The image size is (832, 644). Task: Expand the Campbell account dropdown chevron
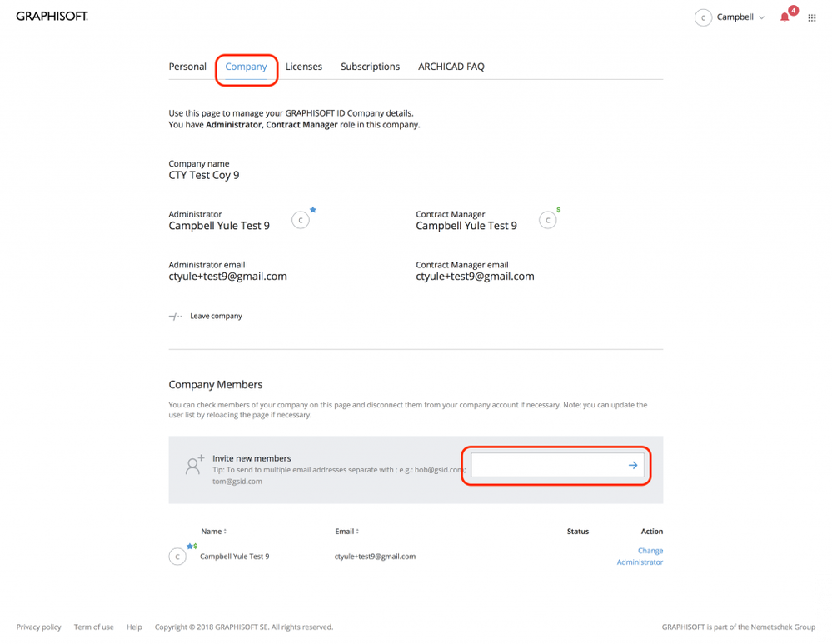(761, 17)
